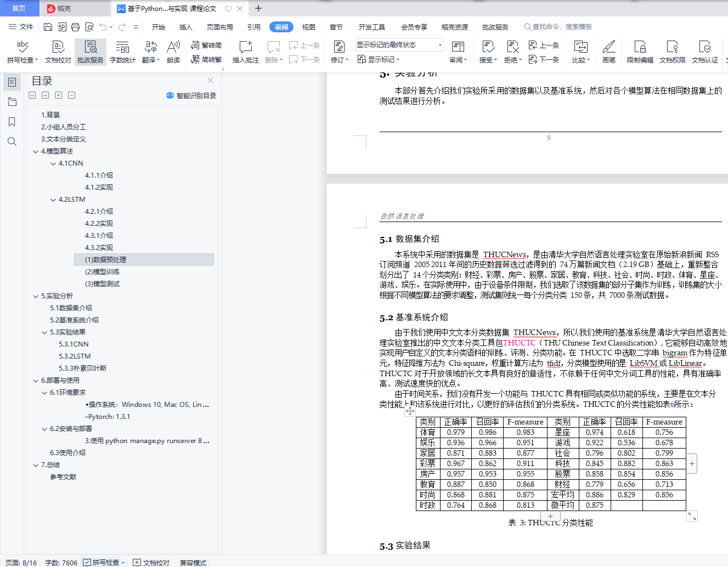Viewport: 728px width, 567px height.
Task: Run 文档校对 from the ribbon
Action: [58, 52]
